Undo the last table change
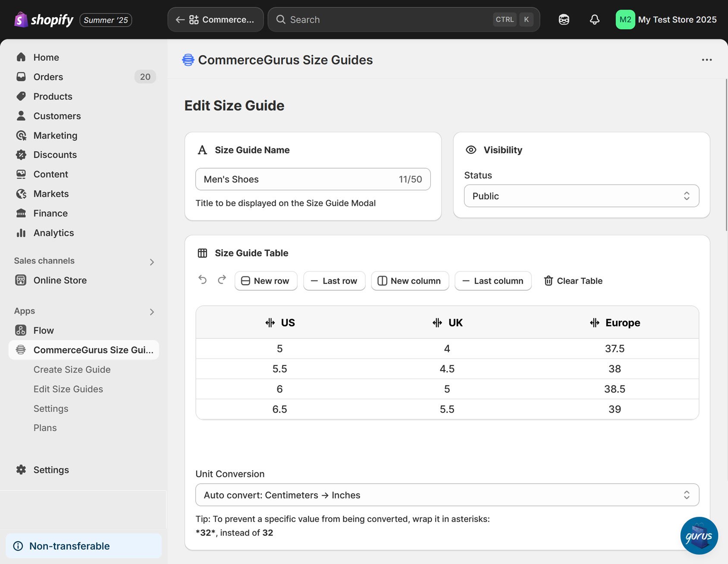The width and height of the screenshot is (728, 564). pos(202,280)
